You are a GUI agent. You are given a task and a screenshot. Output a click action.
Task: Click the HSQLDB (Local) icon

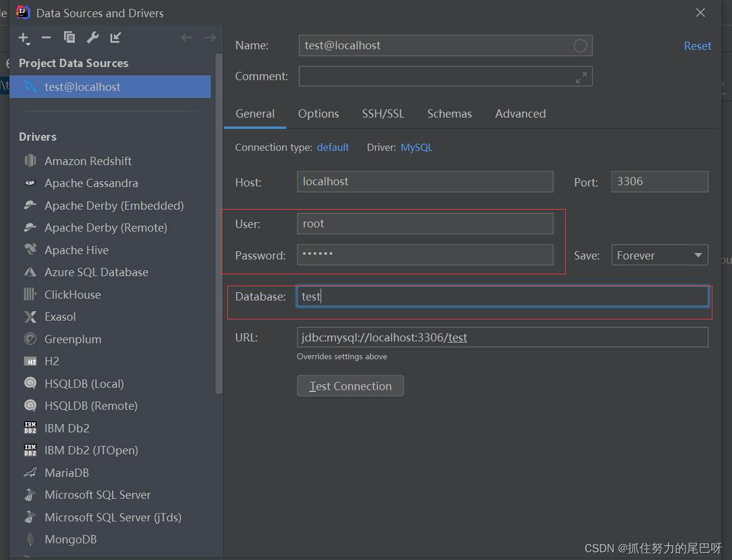pos(30,384)
